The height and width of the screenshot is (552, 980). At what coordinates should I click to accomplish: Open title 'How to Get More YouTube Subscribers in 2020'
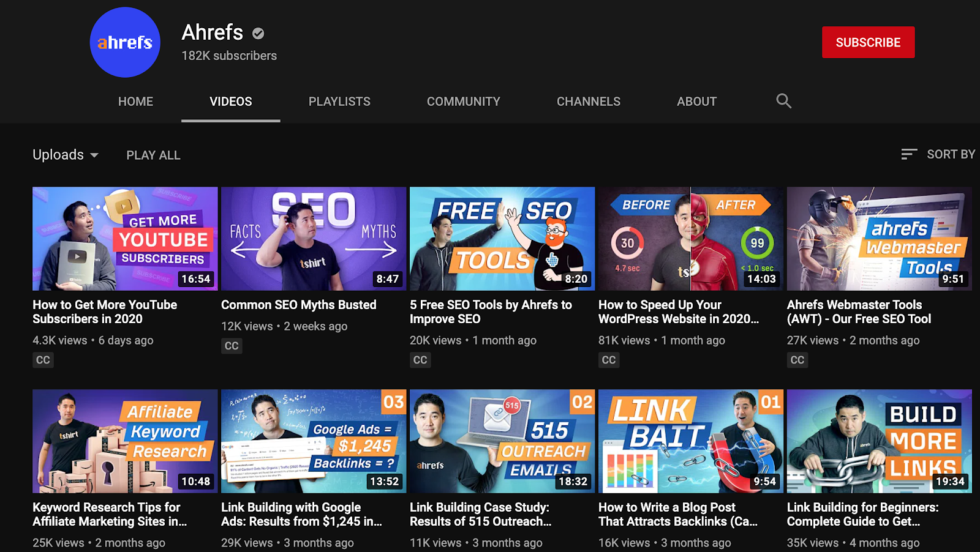pos(105,312)
